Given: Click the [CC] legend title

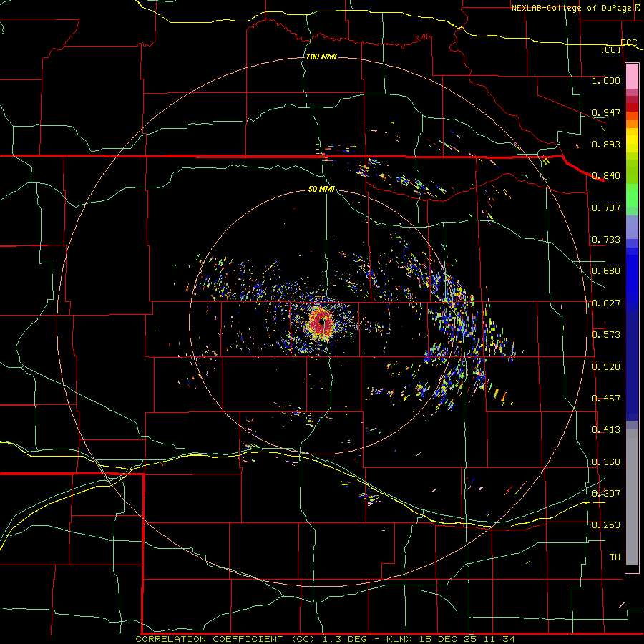Looking at the screenshot, I should [x=611, y=49].
